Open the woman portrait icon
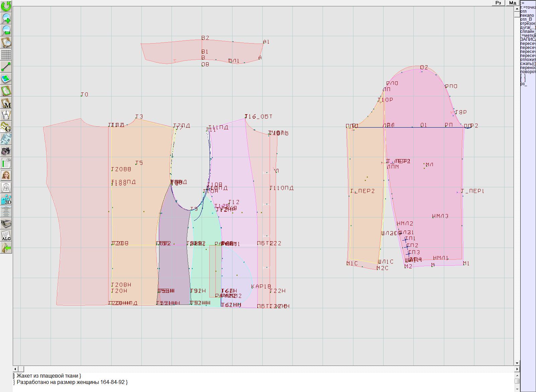Viewport: 536px width, 392px height. [6, 175]
